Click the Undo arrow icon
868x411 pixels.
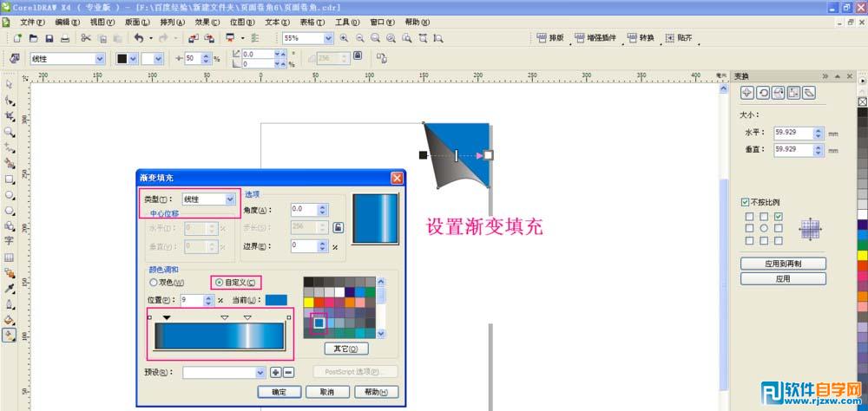pyautogui.click(x=138, y=38)
